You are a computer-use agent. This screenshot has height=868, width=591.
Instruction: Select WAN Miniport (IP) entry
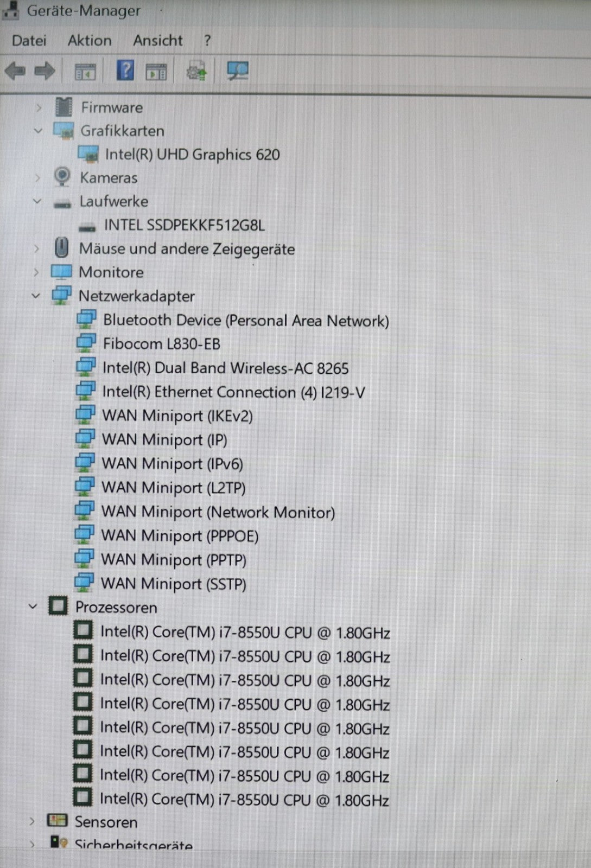pyautogui.click(x=164, y=440)
